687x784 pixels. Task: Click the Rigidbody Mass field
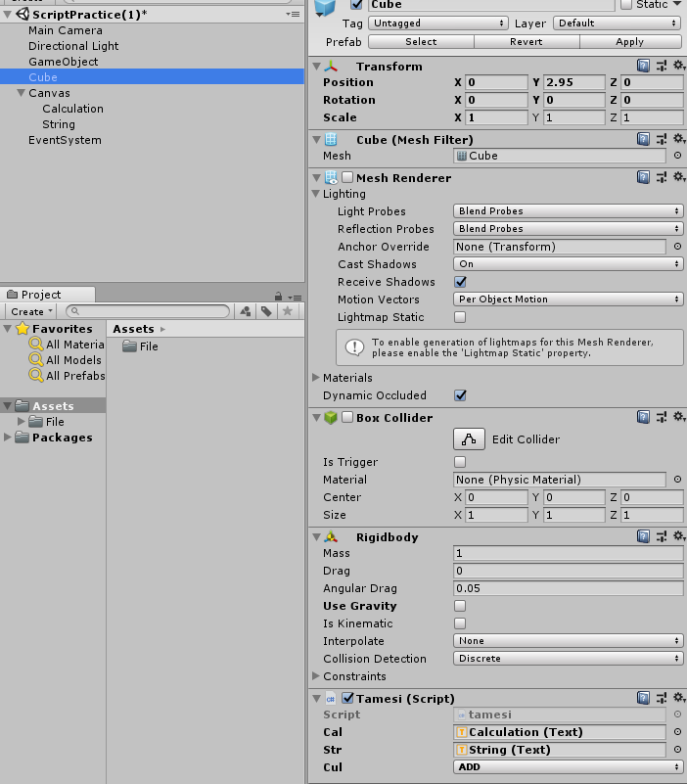pyautogui.click(x=568, y=553)
